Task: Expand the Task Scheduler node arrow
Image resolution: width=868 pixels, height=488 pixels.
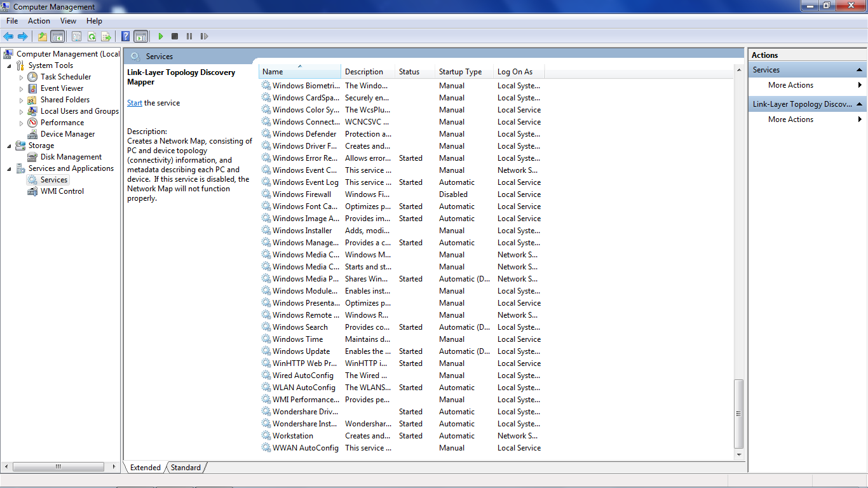Action: pos(21,77)
